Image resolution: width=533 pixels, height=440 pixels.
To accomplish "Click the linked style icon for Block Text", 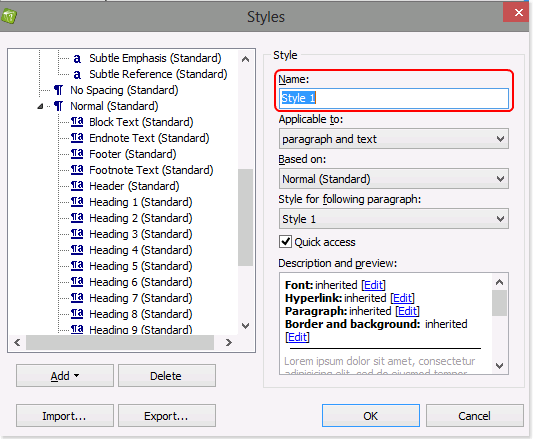I will pyautogui.click(x=77, y=122).
